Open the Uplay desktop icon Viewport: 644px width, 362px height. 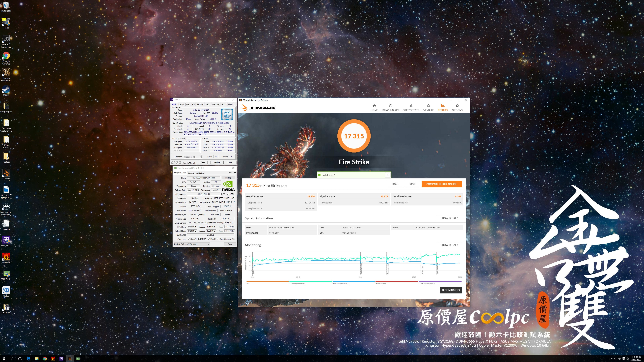pos(6,291)
